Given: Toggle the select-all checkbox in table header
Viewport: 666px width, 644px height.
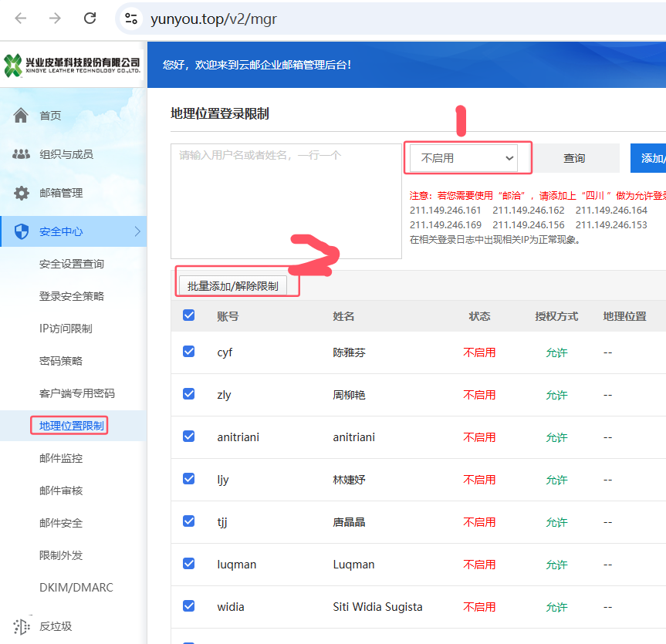Looking at the screenshot, I should coord(189,315).
